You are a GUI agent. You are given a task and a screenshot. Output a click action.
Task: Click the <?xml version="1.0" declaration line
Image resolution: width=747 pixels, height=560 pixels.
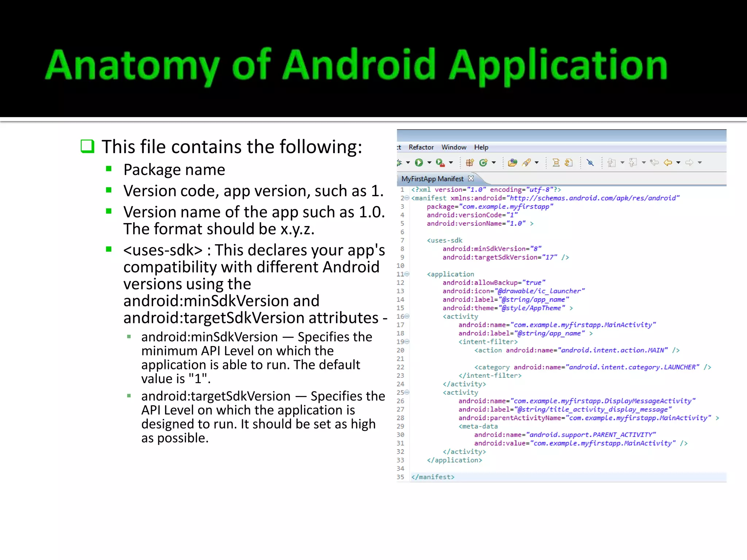click(486, 190)
